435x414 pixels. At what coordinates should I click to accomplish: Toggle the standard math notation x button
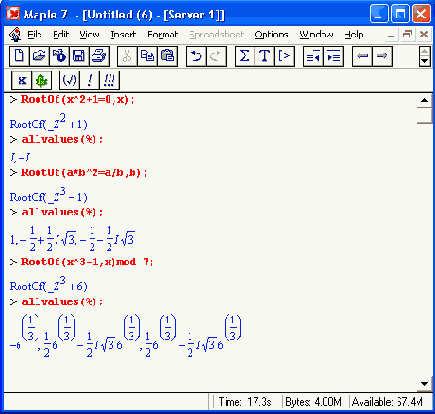22,80
